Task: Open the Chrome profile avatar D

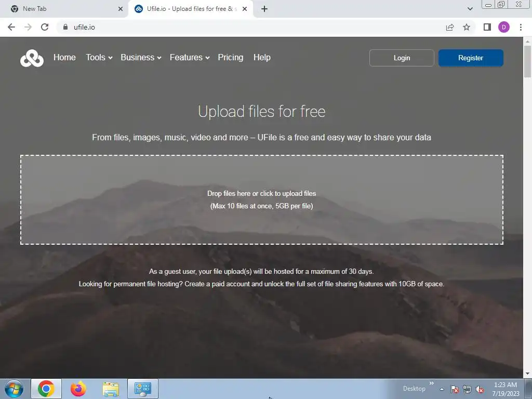Action: tap(504, 27)
